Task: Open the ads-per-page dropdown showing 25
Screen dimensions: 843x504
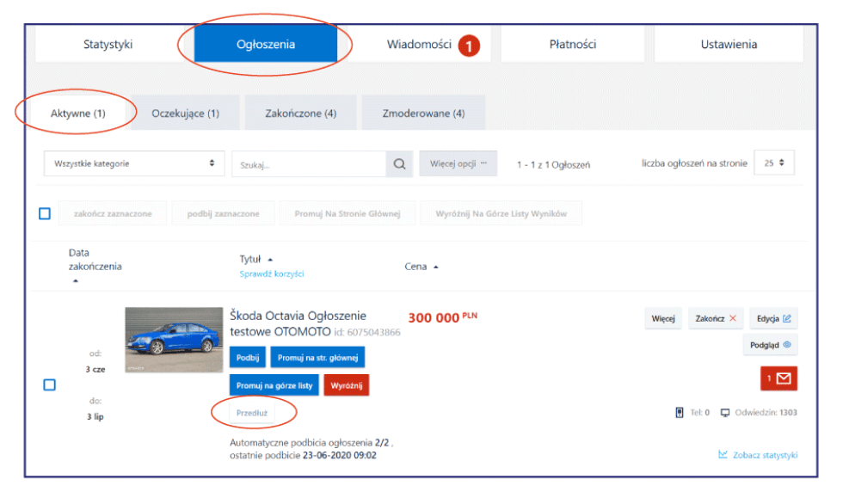Action: 774,163
